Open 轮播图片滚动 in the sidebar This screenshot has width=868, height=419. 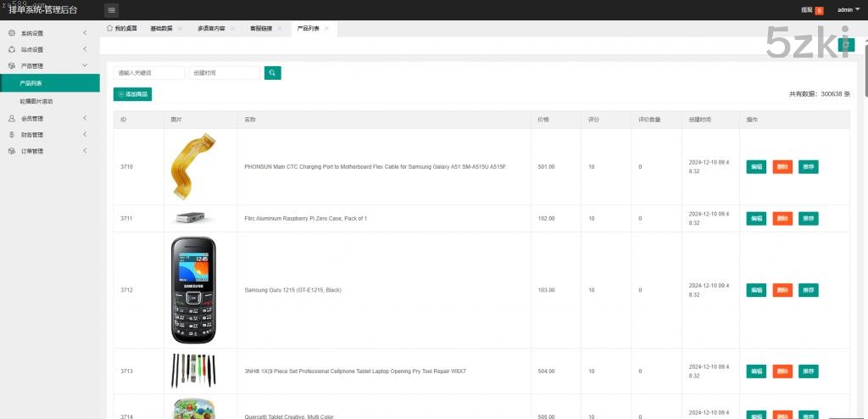point(36,101)
